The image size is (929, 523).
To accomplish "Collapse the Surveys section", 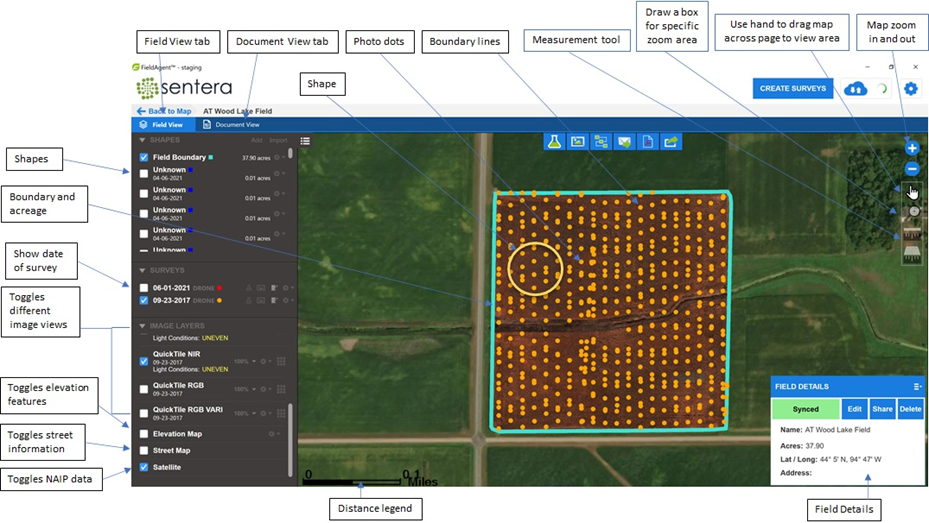I will tap(142, 271).
